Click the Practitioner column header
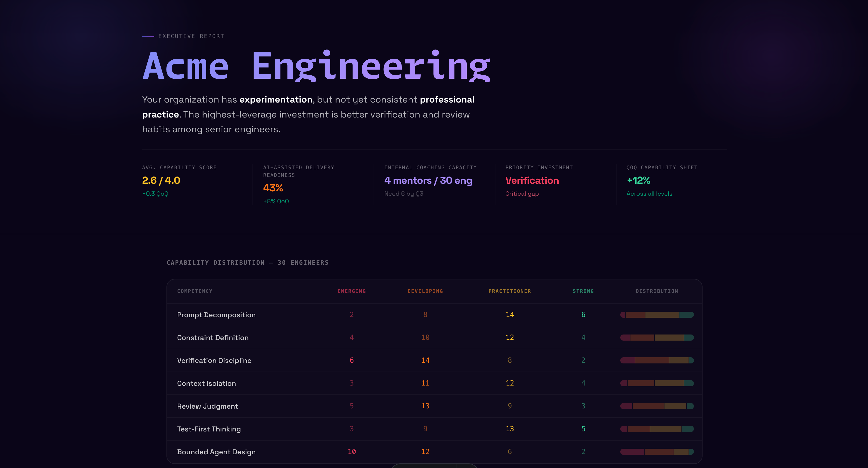Viewport: 868px width, 468px height. click(x=509, y=291)
